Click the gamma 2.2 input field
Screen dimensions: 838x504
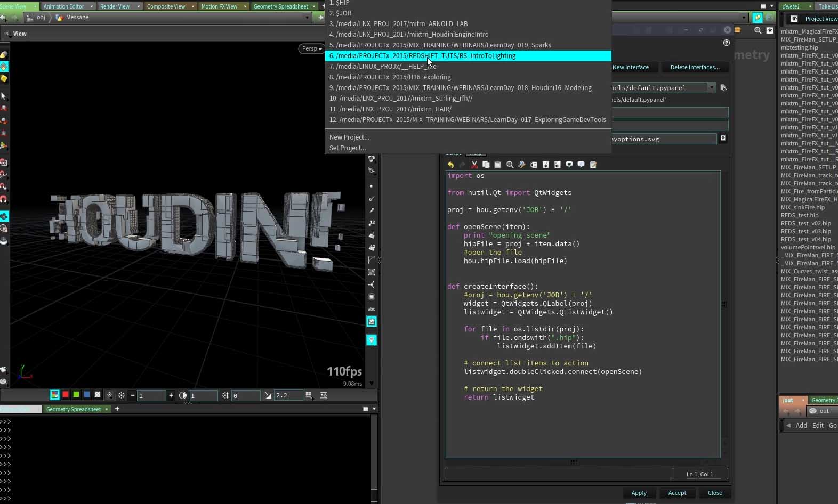click(288, 395)
